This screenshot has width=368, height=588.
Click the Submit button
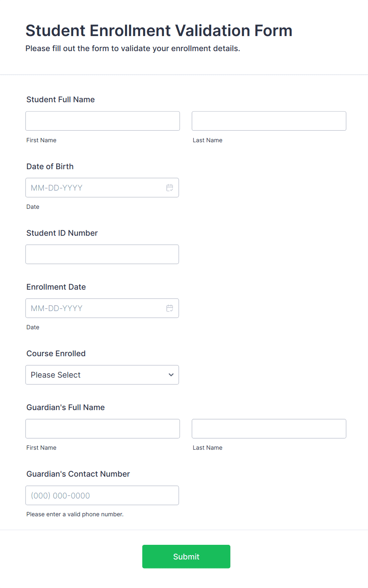186,556
